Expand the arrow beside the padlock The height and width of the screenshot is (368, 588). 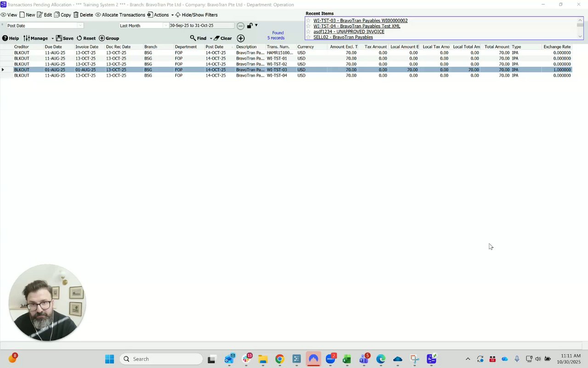(256, 25)
